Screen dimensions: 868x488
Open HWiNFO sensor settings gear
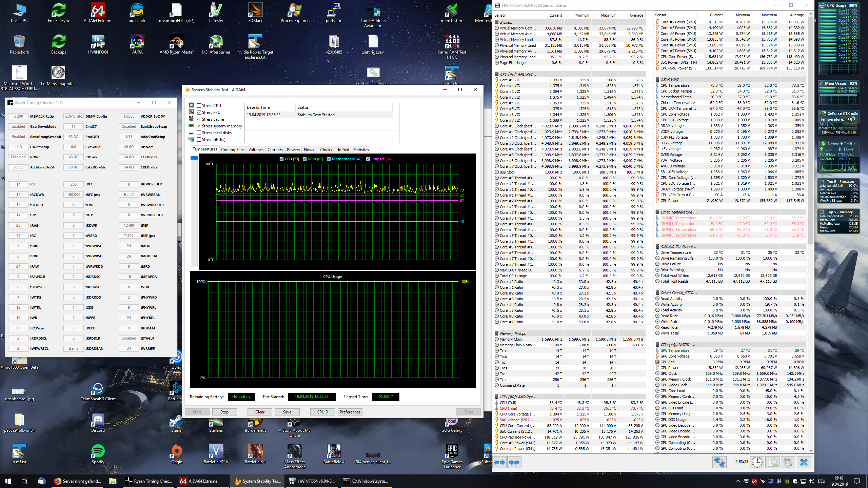(x=788, y=462)
